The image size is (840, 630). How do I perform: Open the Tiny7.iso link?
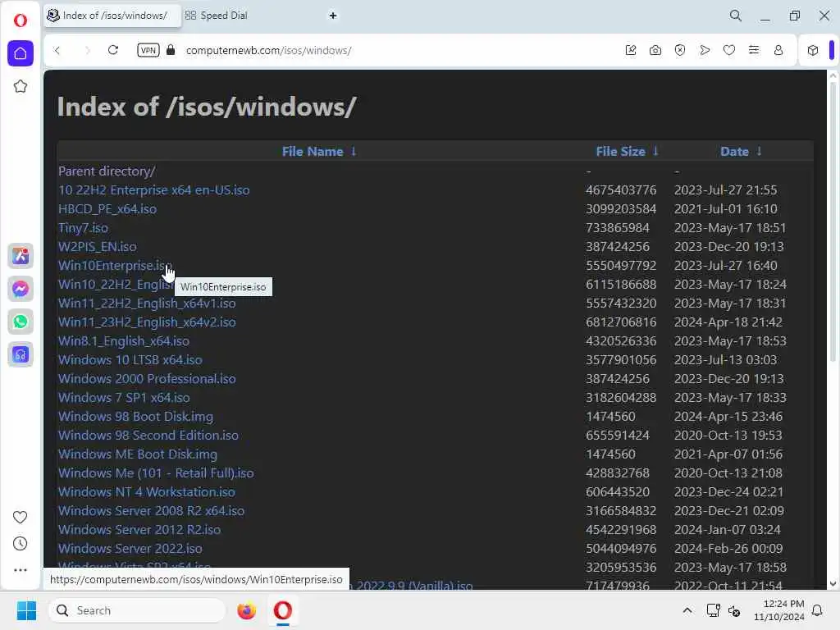tap(83, 228)
